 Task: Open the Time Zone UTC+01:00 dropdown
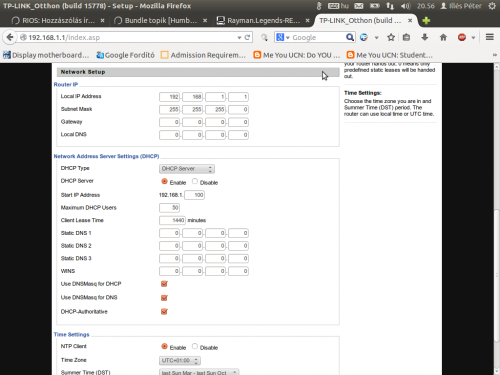(180, 360)
